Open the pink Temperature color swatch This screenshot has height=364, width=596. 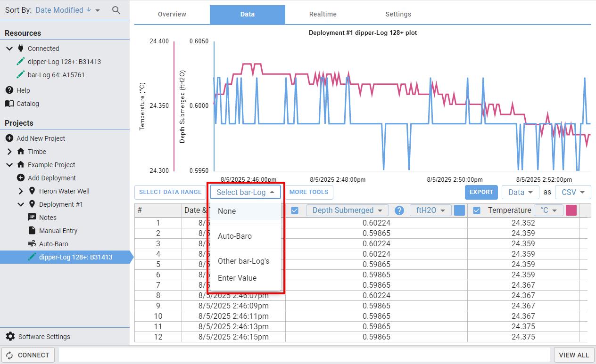[571, 210]
